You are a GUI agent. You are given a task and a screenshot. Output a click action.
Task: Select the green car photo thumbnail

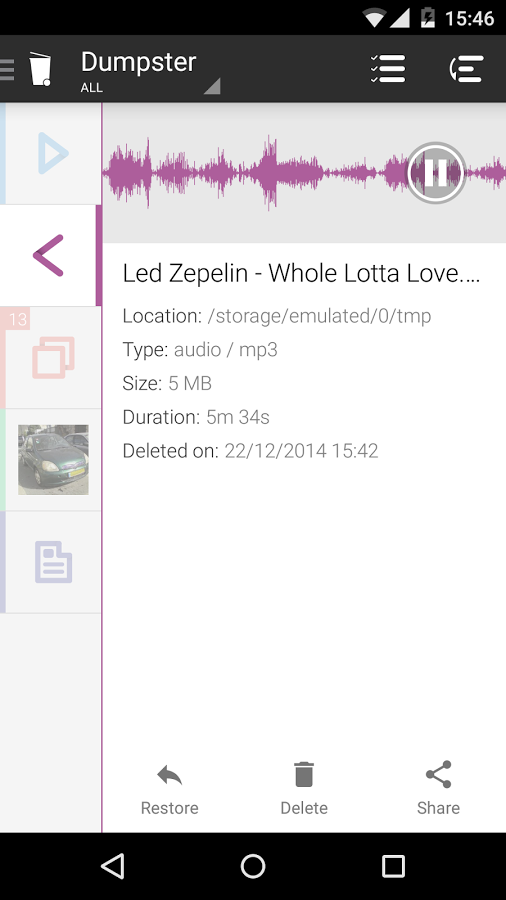coord(53,460)
